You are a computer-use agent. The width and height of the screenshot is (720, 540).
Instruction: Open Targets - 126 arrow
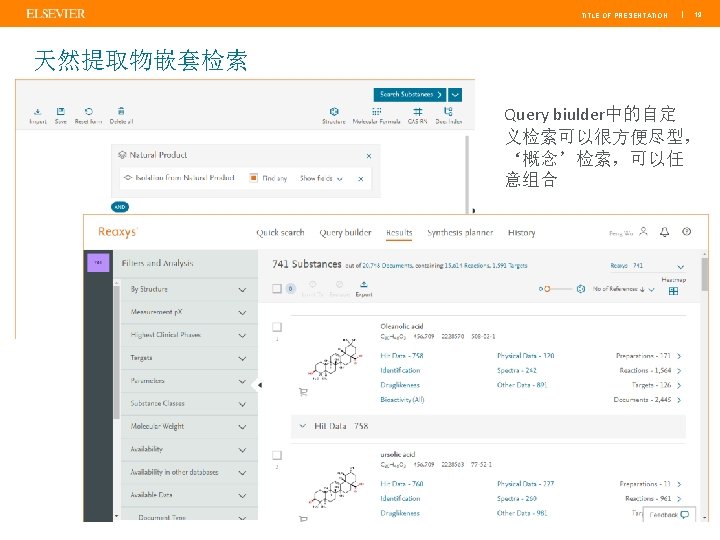tap(679, 386)
